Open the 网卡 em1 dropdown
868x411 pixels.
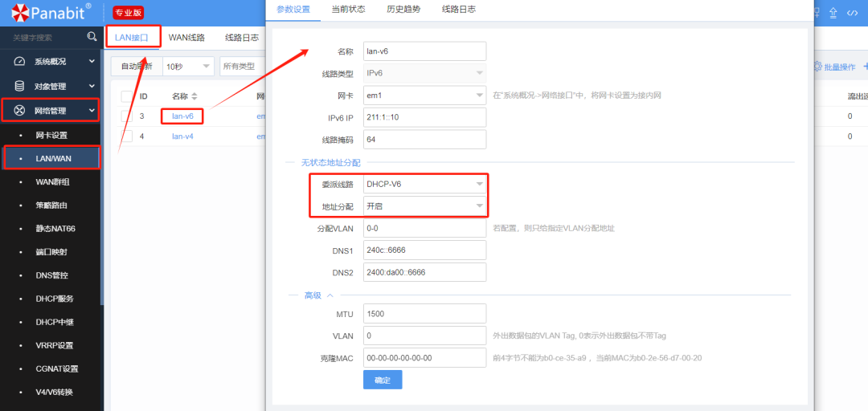(424, 96)
